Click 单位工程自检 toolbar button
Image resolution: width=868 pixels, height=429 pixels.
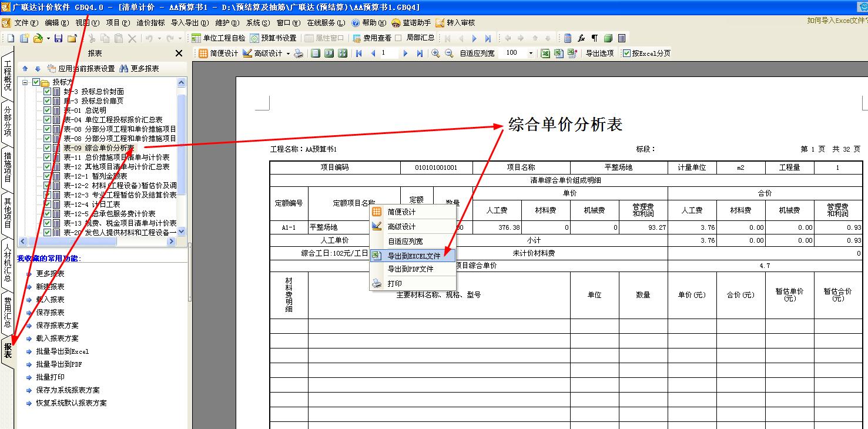pyautogui.click(x=219, y=38)
